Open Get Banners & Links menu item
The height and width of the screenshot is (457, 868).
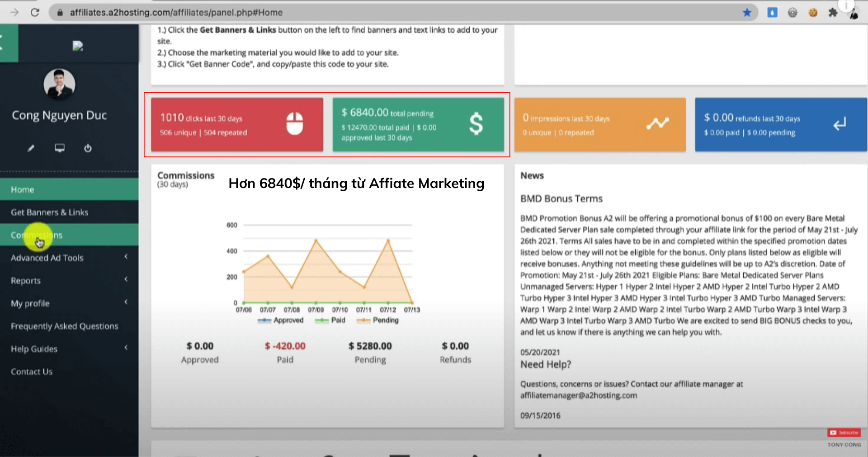click(69, 212)
